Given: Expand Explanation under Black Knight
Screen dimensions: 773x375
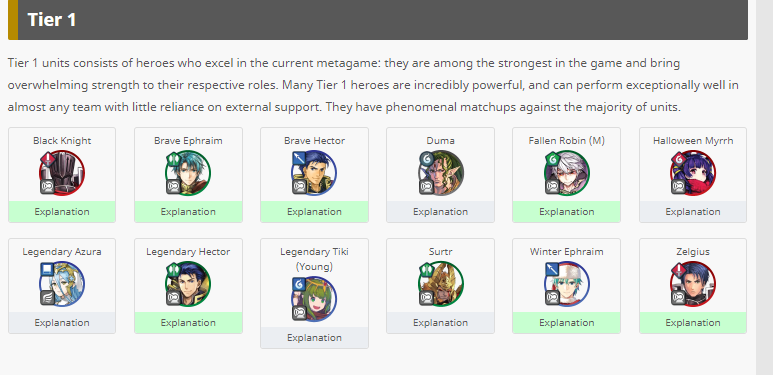Looking at the screenshot, I should pos(62,212).
